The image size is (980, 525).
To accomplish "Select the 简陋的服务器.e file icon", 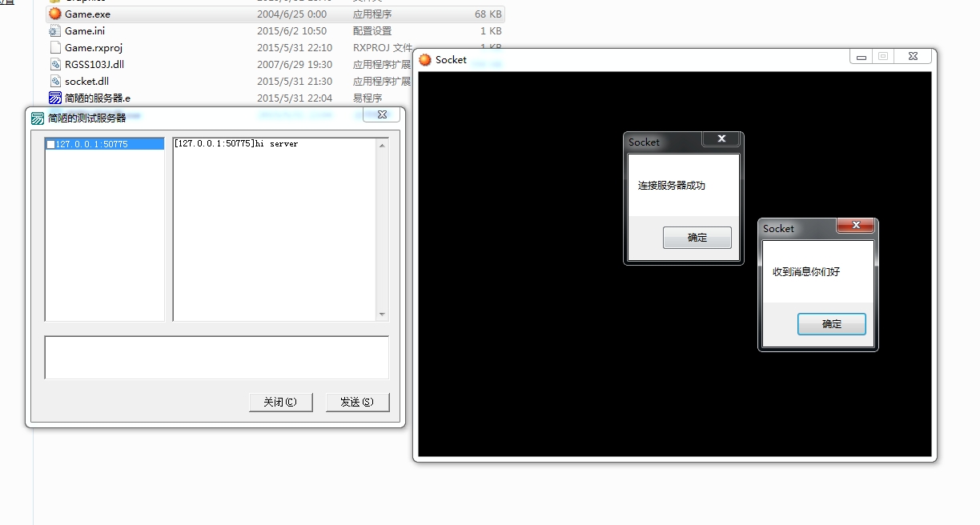I will [x=55, y=98].
